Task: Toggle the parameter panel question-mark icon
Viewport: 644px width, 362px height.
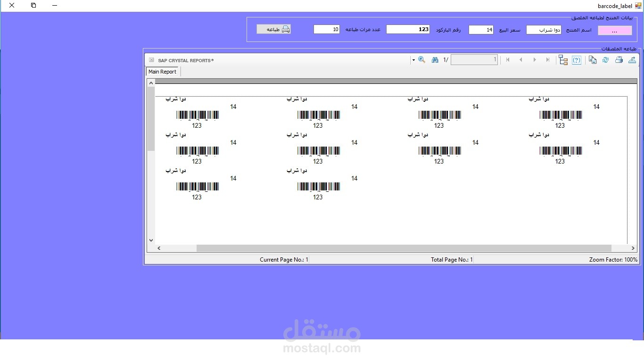Action: tap(577, 60)
